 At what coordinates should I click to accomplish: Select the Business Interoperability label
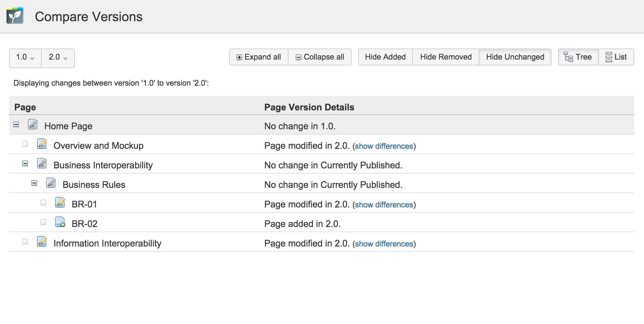[103, 165]
